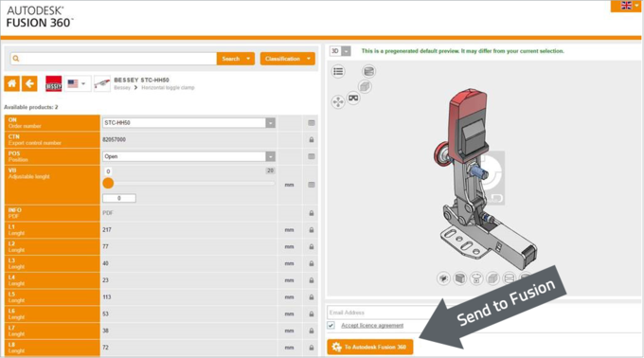The width and height of the screenshot is (644, 358).
Task: Click the lock icon in INFO row
Action: (312, 213)
